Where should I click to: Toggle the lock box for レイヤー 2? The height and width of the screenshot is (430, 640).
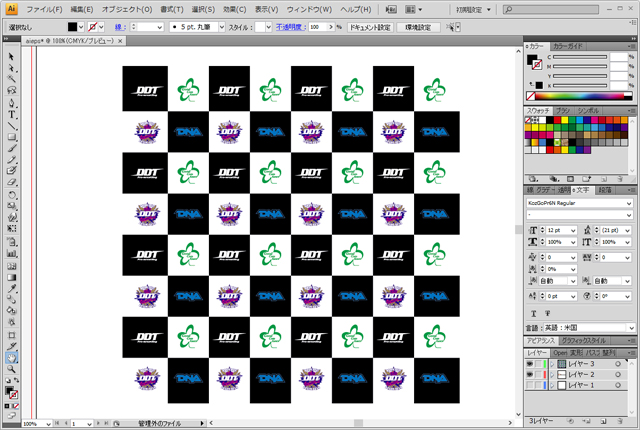click(538, 375)
